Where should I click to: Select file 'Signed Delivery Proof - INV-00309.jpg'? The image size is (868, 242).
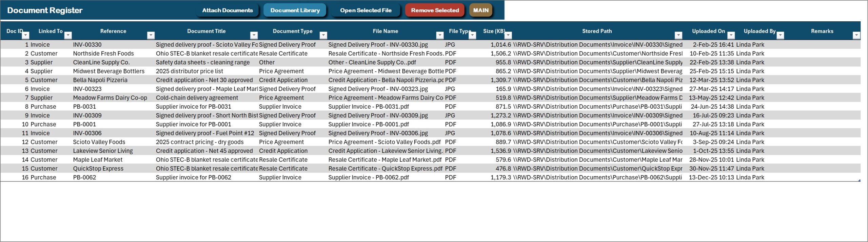tap(386, 115)
